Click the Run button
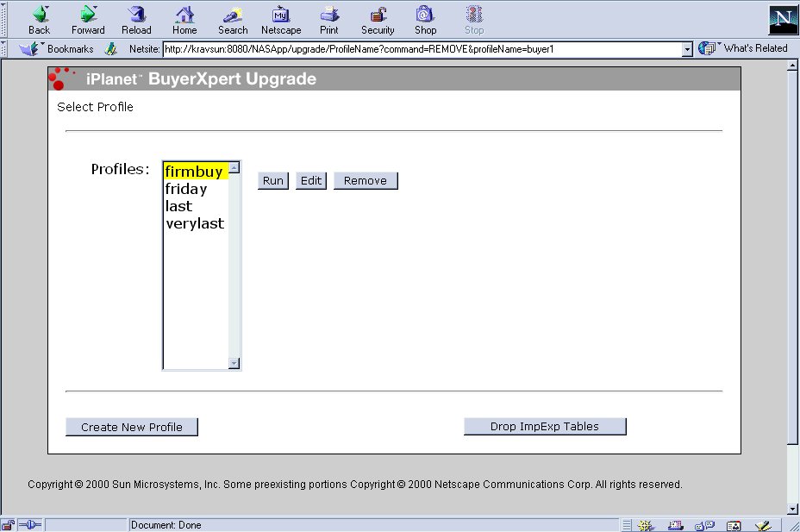The image size is (800, 532). coord(273,180)
